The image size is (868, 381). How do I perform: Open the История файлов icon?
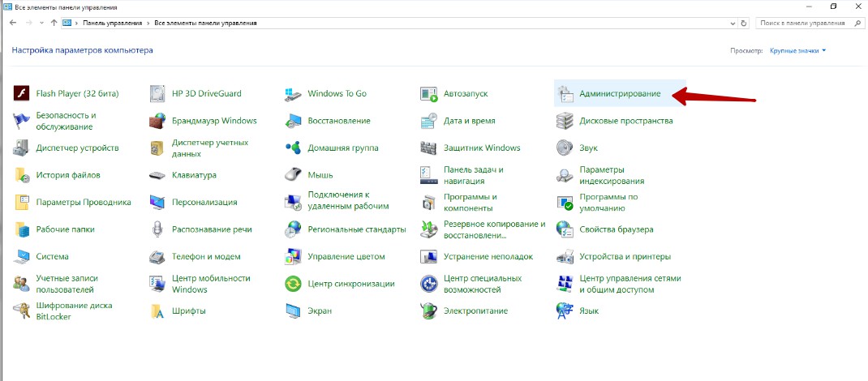[21, 175]
